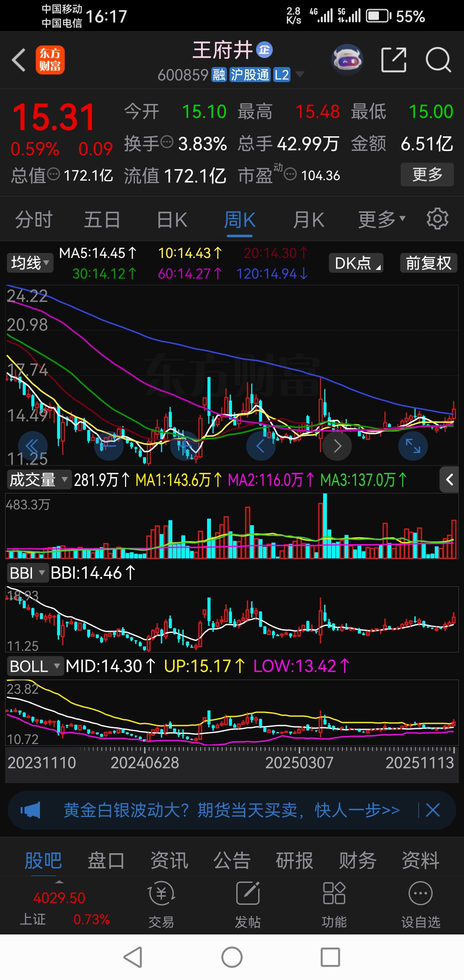Tap Android home navigation button
464x980 pixels.
(x=232, y=957)
